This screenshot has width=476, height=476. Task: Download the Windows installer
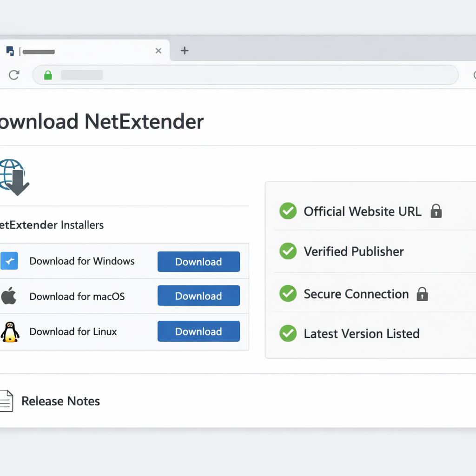pos(198,262)
